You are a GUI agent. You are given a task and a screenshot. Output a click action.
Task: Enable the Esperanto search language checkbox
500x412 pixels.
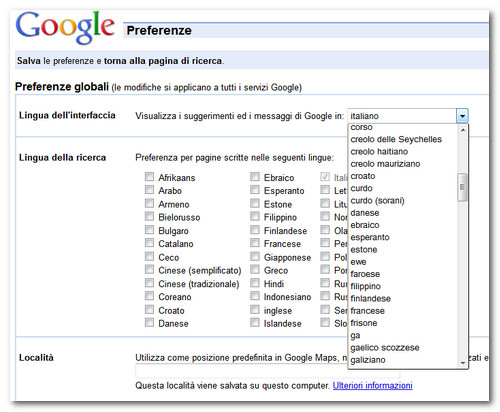pos(255,190)
